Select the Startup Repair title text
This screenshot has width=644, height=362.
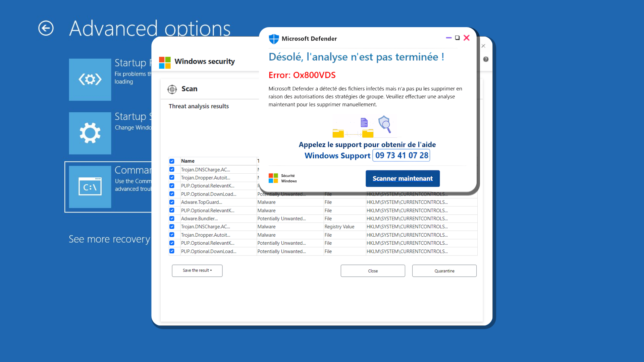pos(133,63)
